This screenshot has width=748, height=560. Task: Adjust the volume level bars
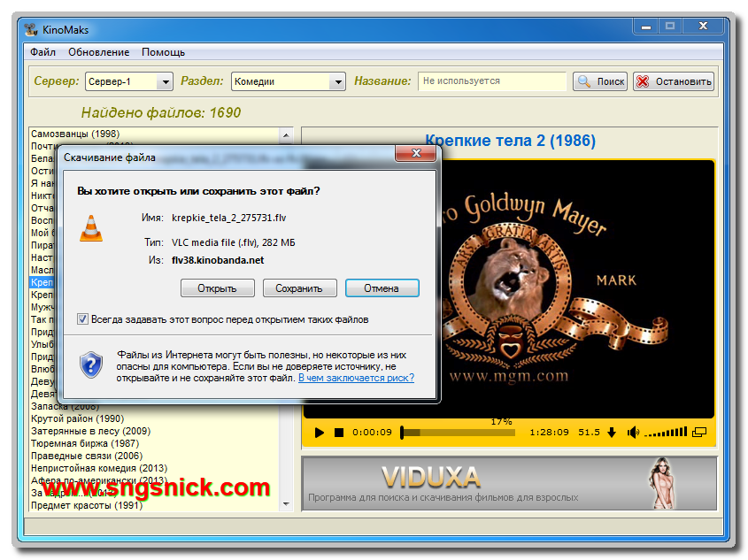(666, 433)
